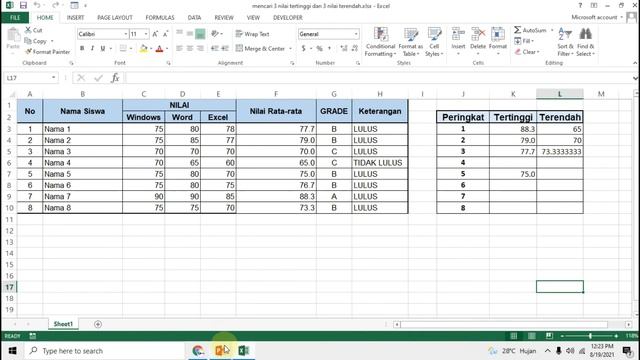Viewport: 640px width, 360px height.
Task: Switch to the PAGE LAYOUT tab
Action: click(x=115, y=18)
